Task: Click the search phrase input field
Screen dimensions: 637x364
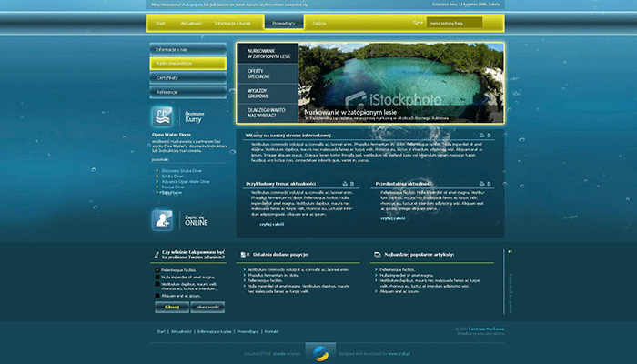Action: 458,22
